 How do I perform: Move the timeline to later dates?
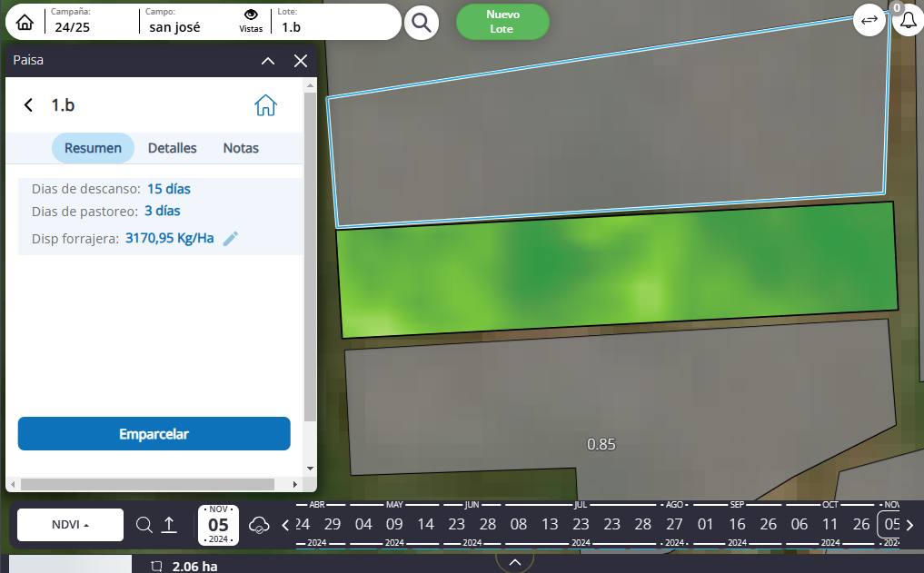coord(910,525)
